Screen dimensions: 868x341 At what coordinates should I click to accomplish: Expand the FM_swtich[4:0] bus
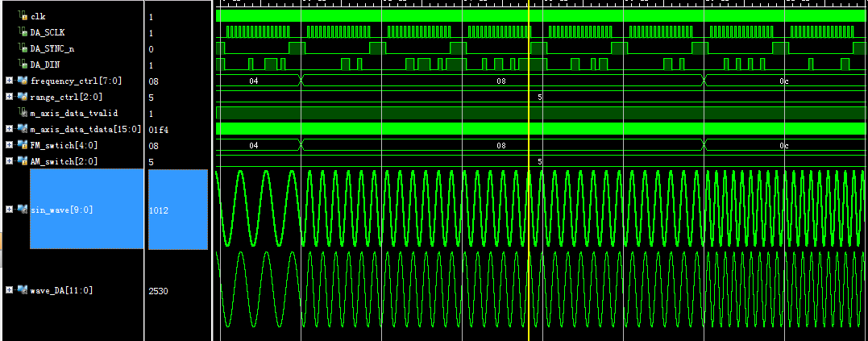[x=8, y=145]
